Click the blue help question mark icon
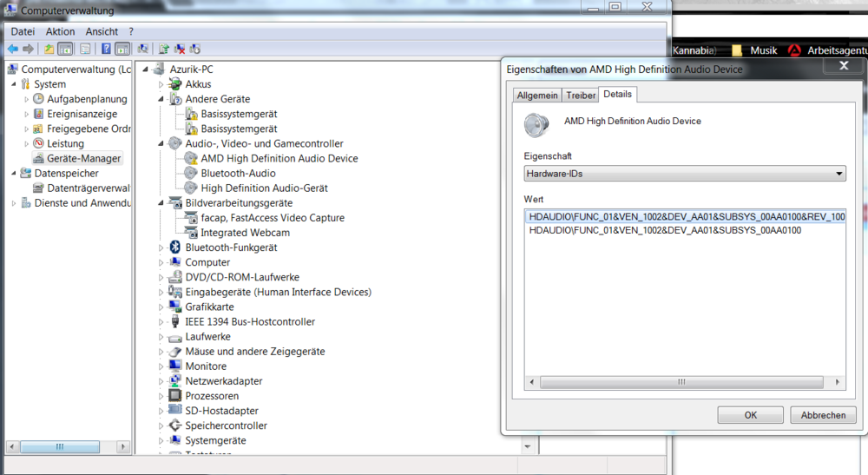 tap(106, 49)
